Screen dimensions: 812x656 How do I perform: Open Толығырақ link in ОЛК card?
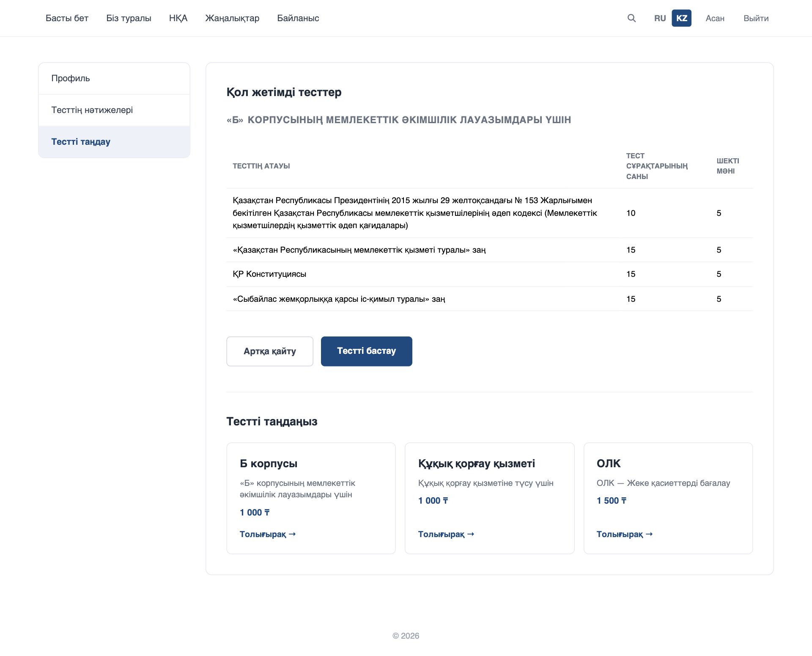[x=625, y=534]
